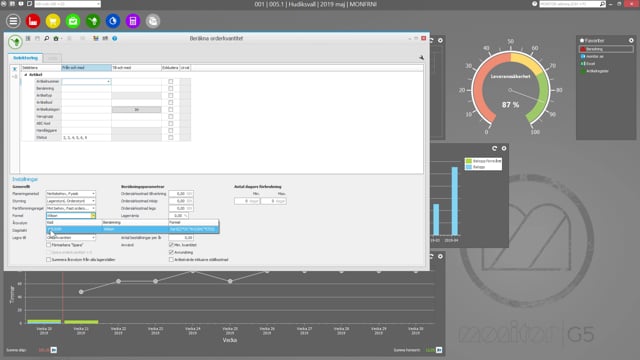The width and height of the screenshot is (640, 360).
Task: Click the blue info help icon
Action: [x=115, y=38]
